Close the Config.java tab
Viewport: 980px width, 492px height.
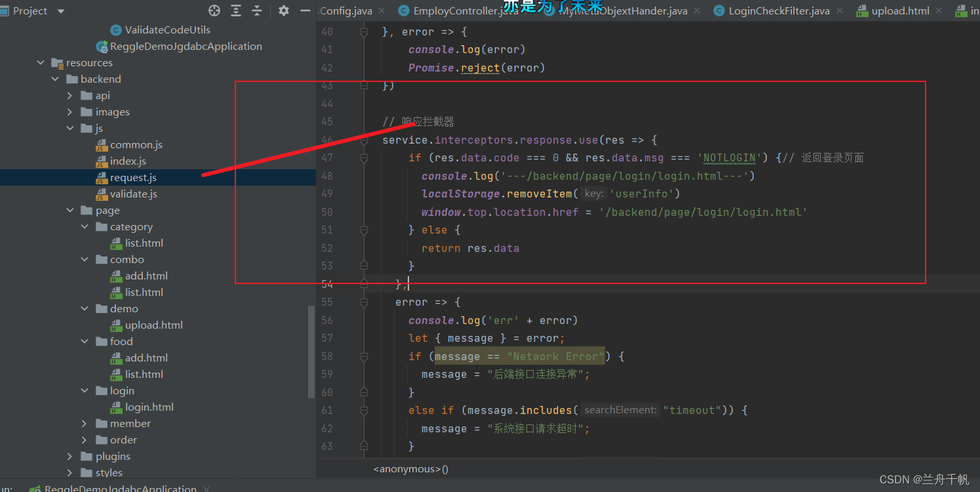[x=381, y=10]
